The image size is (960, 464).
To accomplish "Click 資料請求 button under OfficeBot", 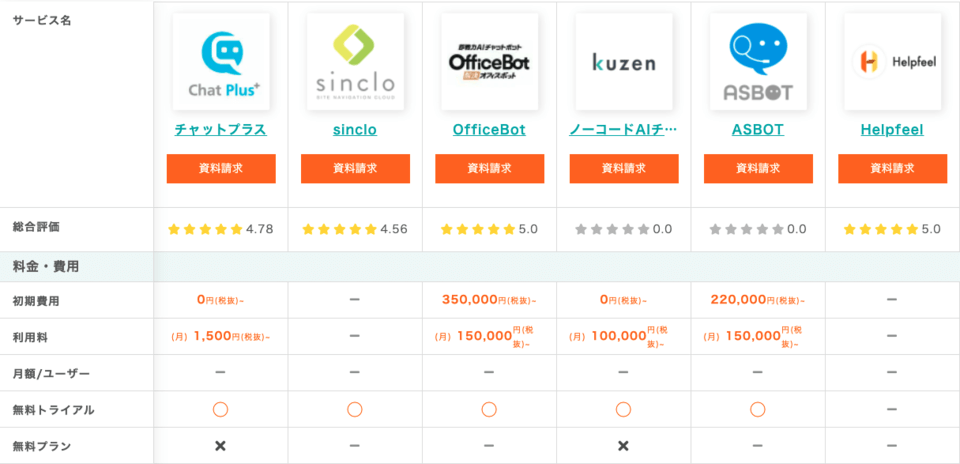I will pos(490,168).
